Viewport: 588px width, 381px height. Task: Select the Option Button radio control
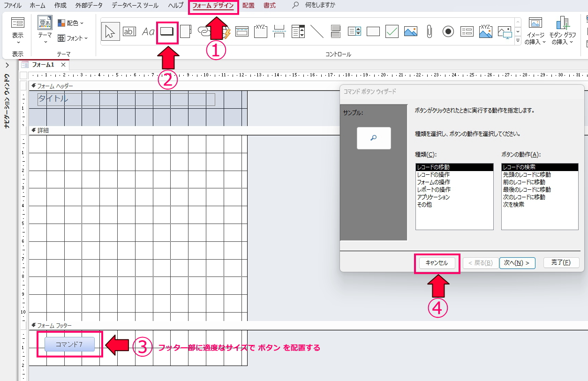pyautogui.click(x=448, y=31)
